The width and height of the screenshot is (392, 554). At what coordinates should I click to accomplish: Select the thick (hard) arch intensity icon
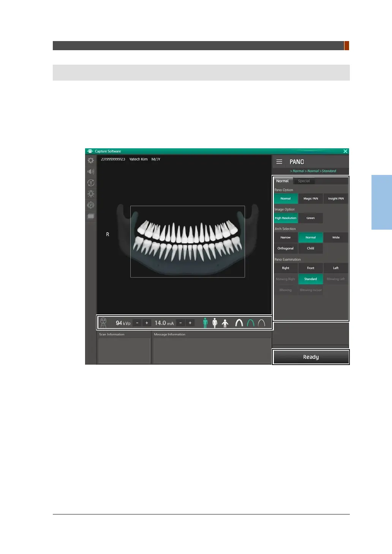point(239,323)
